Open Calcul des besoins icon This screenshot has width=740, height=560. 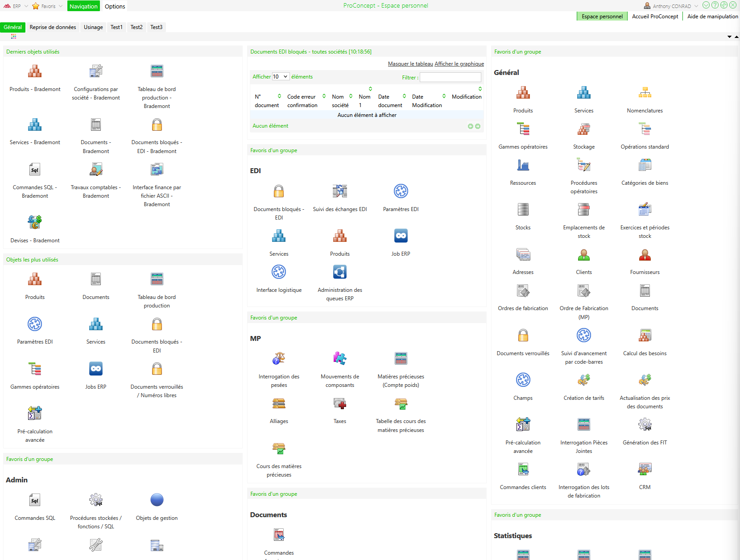(x=645, y=336)
